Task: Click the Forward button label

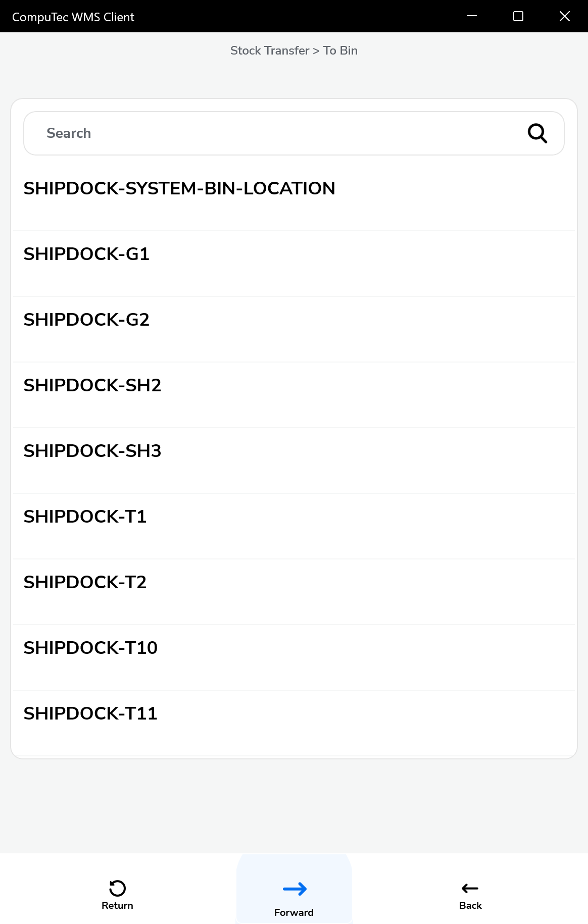Action: coord(294,912)
